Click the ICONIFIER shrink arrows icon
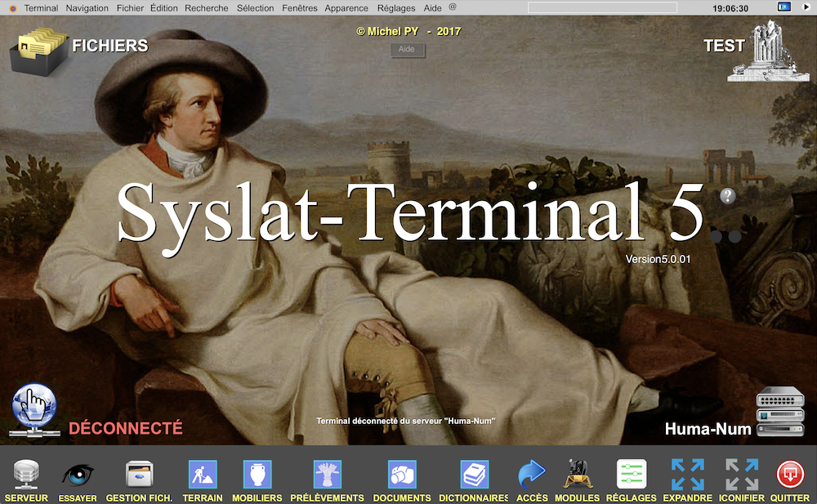This screenshot has width=817, height=504. coord(742,474)
